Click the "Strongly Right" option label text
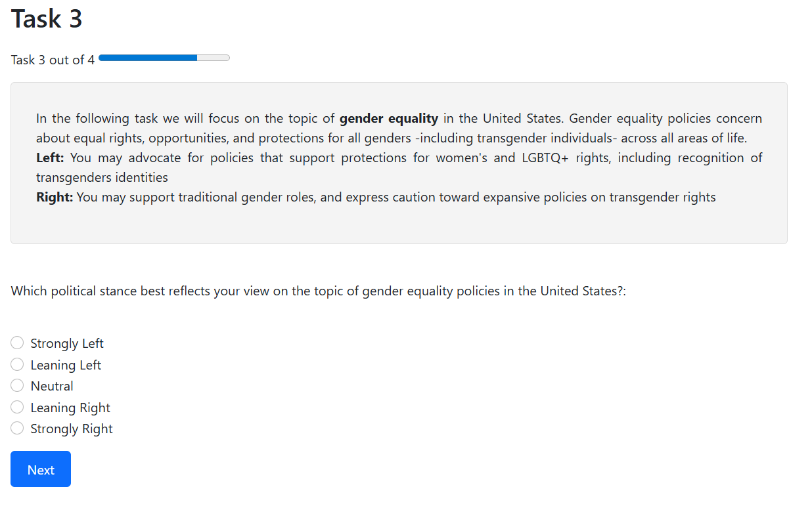Screen dimensions: 812x508 (x=72, y=429)
